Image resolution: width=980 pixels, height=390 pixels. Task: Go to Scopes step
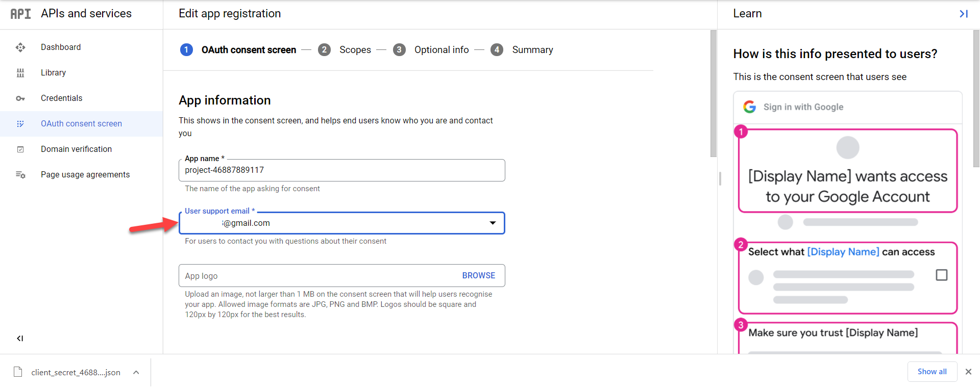pyautogui.click(x=355, y=50)
